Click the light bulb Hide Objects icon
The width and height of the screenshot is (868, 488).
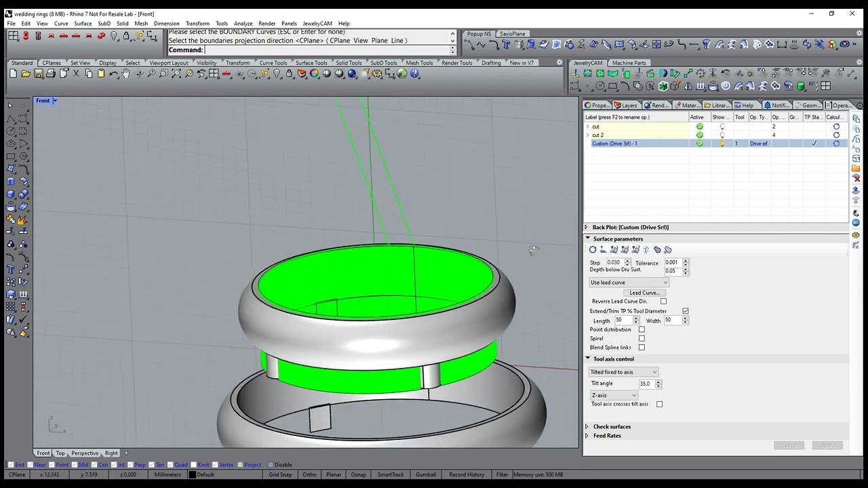277,74
